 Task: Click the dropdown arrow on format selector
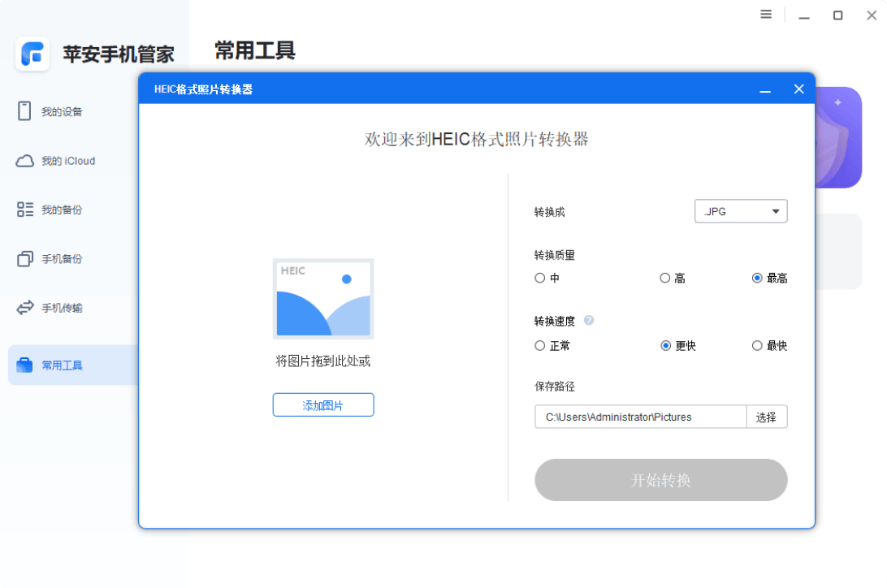(777, 210)
